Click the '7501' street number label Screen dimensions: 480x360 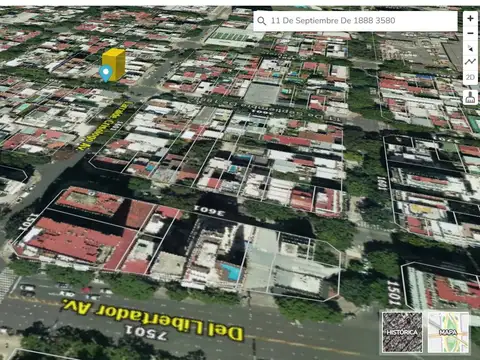click(x=146, y=332)
